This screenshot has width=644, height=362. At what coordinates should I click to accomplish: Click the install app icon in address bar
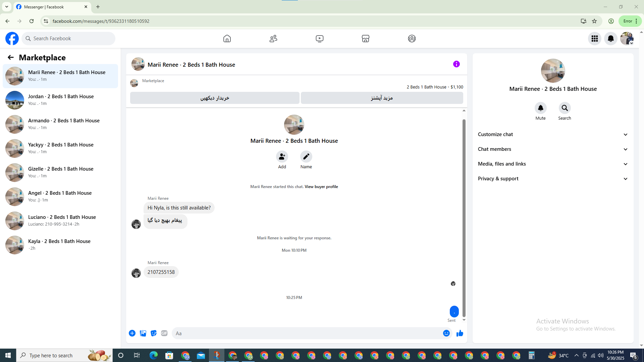tap(584, 21)
